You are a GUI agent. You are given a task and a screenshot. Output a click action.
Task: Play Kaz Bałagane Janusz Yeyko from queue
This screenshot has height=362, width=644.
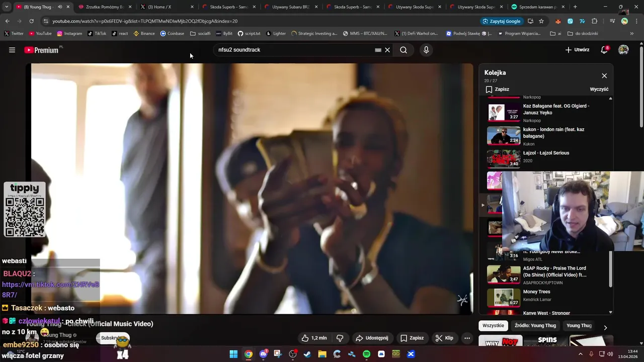[x=546, y=113]
